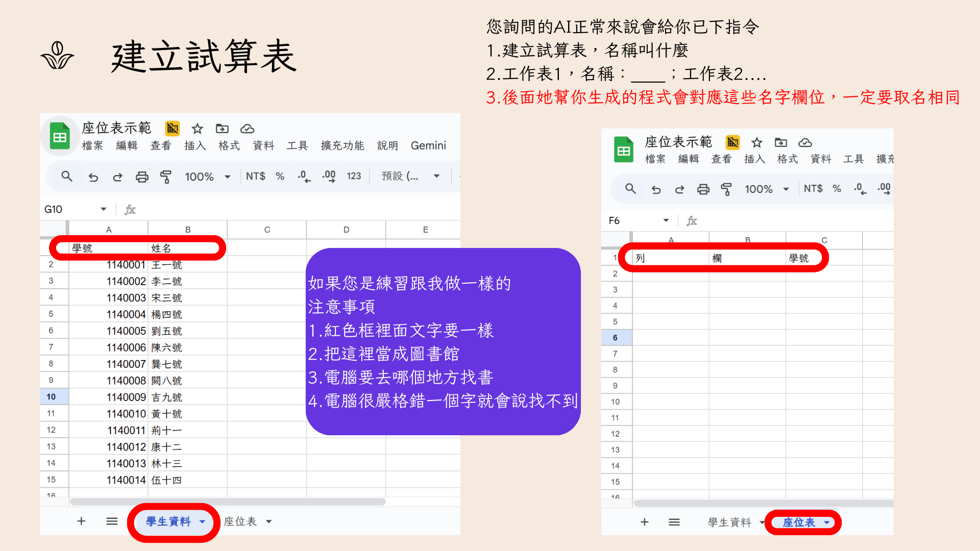
Task: Add a new sheet in right window
Action: [645, 522]
